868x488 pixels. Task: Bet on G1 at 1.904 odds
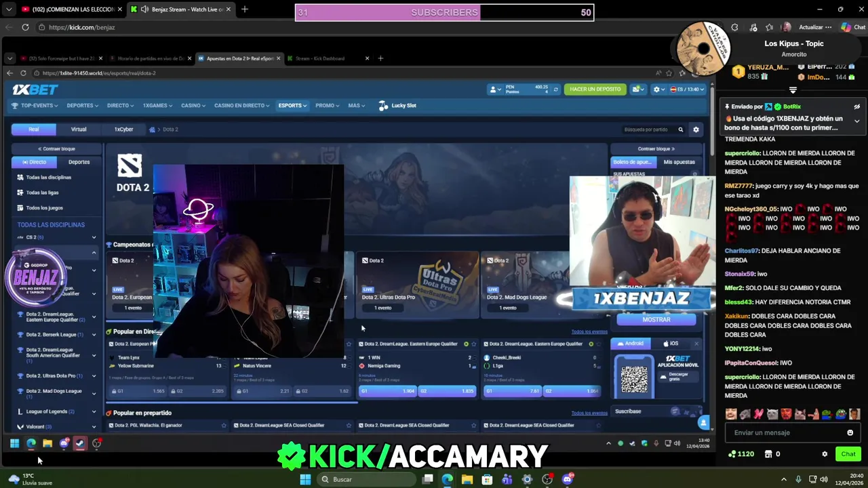point(389,391)
